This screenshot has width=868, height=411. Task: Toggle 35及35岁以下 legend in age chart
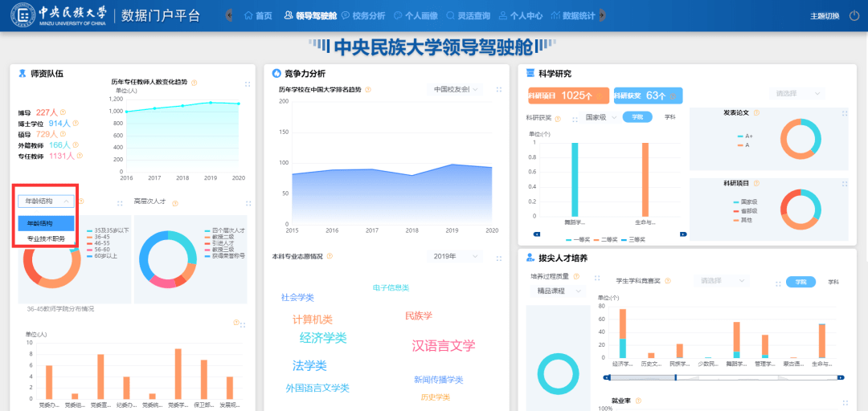point(108,230)
